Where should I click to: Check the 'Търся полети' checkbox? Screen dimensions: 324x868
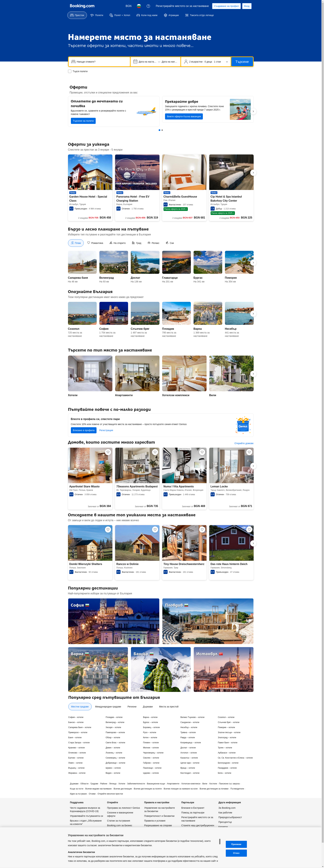[x=70, y=71]
